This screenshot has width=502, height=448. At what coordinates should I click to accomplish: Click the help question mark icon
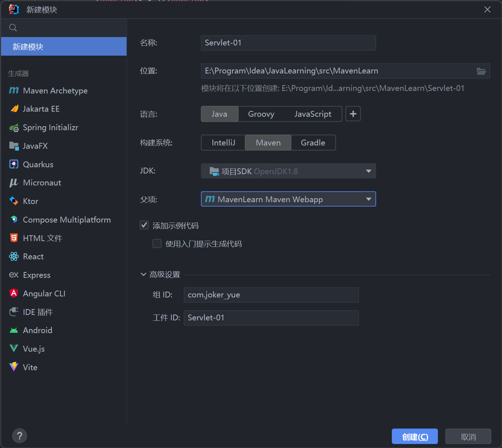(x=20, y=436)
